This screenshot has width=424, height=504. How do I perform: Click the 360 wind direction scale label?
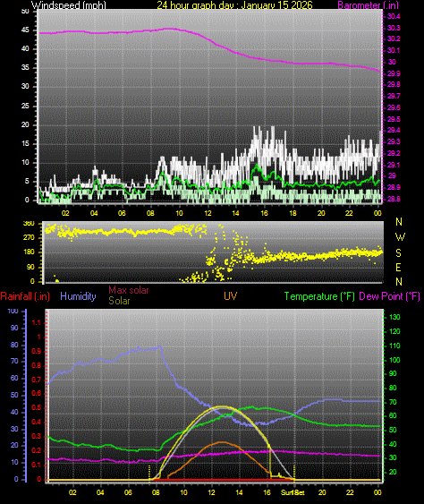tap(29, 224)
